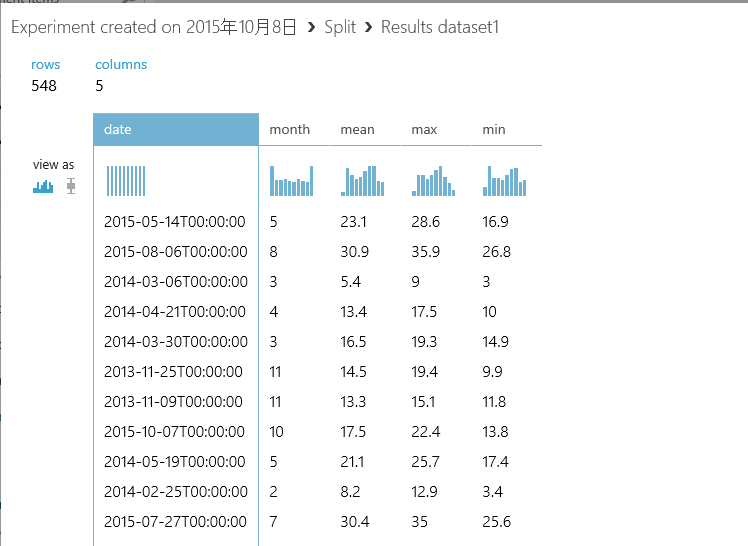Click month value 10

[x=276, y=432]
